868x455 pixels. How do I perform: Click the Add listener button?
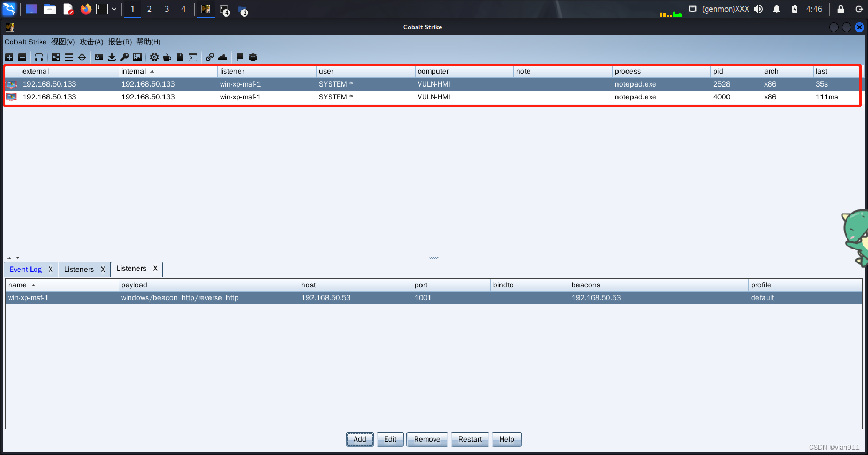point(360,440)
